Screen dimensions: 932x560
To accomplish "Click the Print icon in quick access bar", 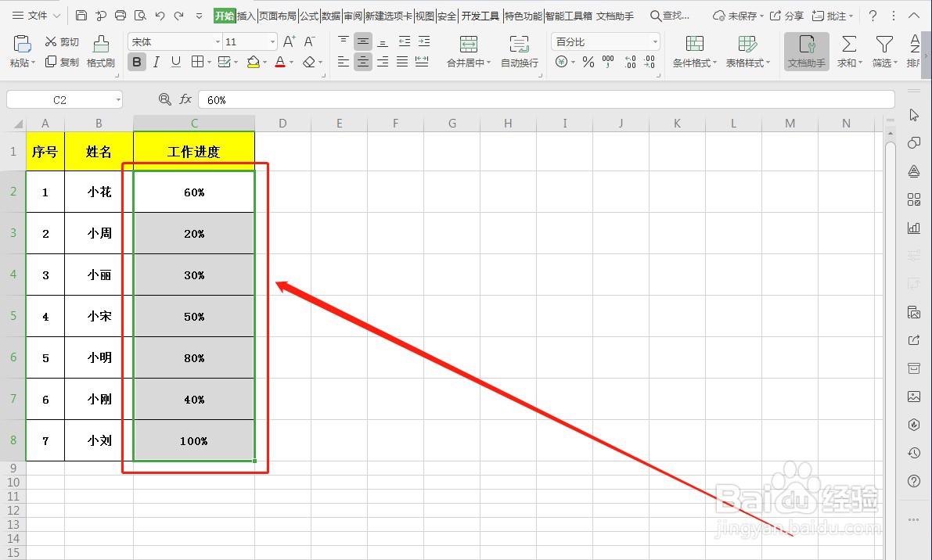I will coord(121,16).
